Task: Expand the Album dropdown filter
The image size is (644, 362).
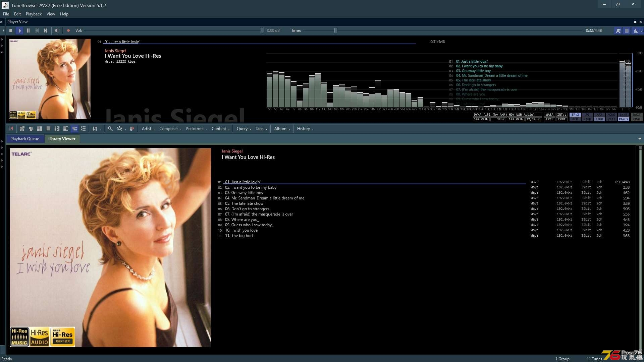Action: 282,129
